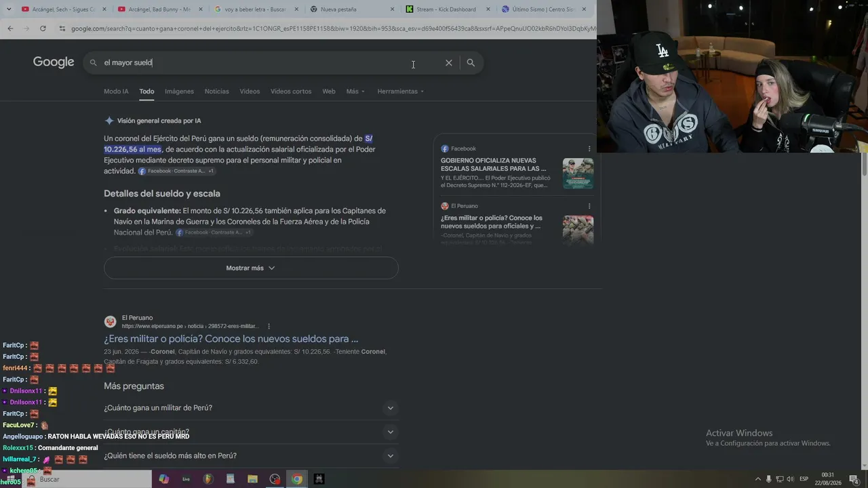868x488 pixels.
Task: Click the AI overview sparkle icon
Action: pyautogui.click(x=109, y=121)
